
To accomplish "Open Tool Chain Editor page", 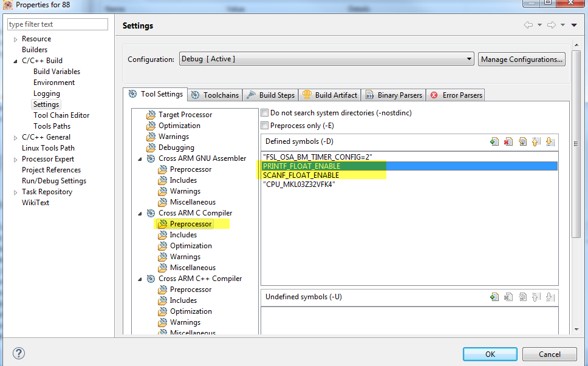I will [61, 115].
